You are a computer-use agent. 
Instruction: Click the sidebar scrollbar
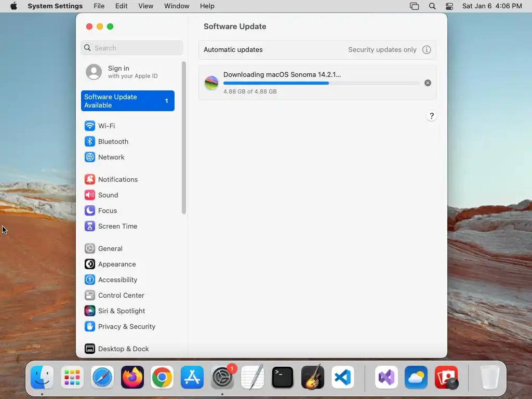point(184,138)
